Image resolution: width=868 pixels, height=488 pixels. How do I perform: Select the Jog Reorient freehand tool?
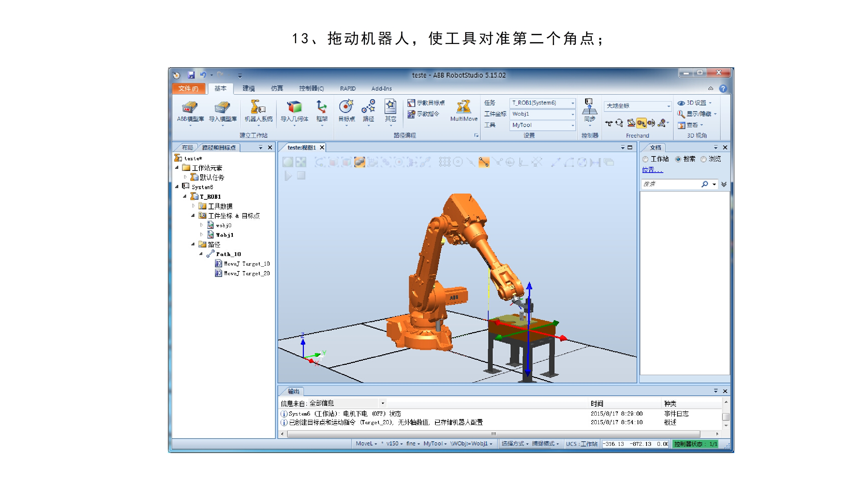[651, 123]
